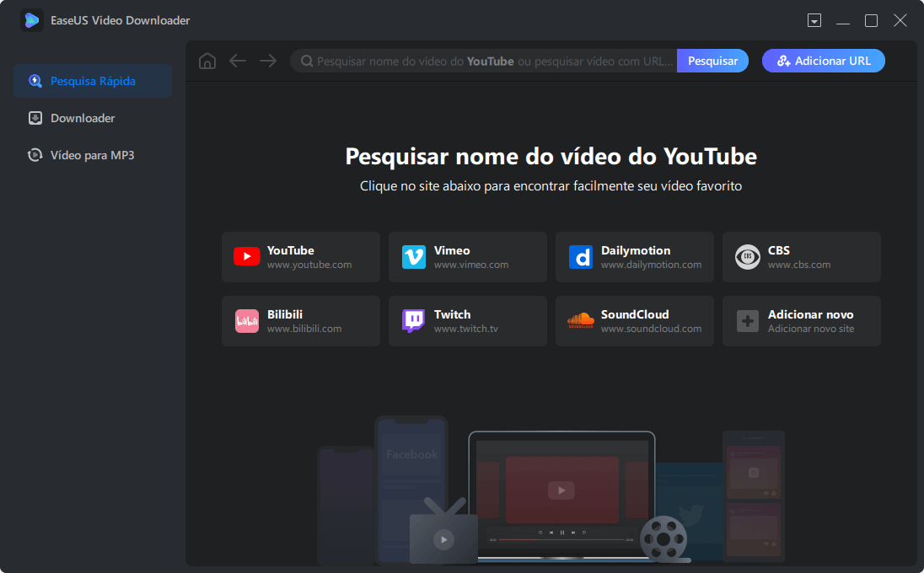Open www.bilibili.com site link
Screen dimensions: 924x573
pyautogui.click(x=304, y=329)
